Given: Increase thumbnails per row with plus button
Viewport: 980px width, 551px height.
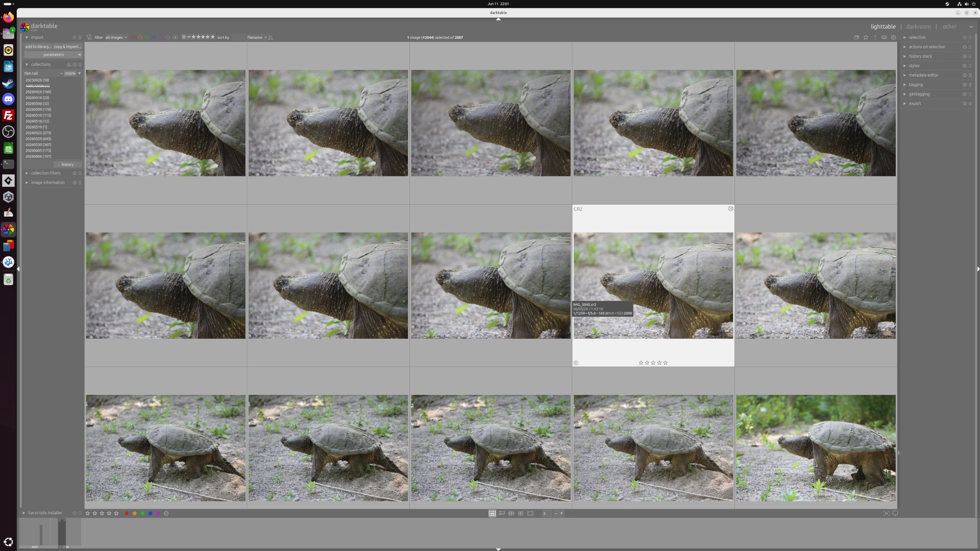Looking at the screenshot, I should coord(561,513).
